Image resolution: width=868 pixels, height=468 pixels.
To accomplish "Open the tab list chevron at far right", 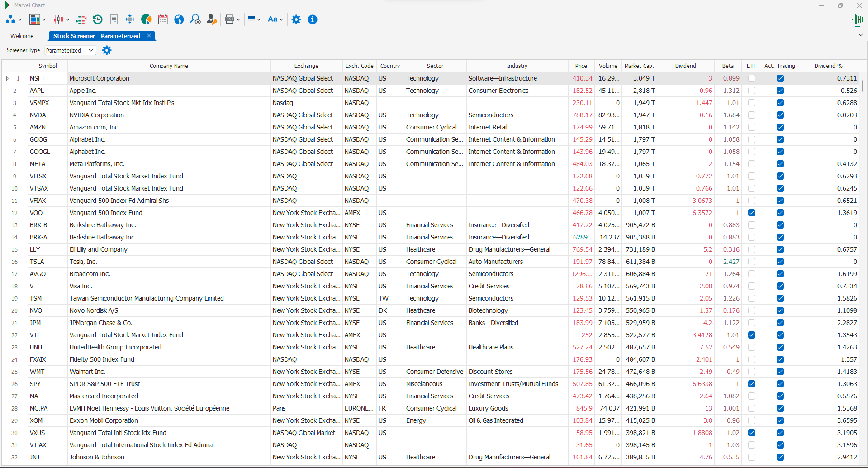I will click(x=860, y=35).
